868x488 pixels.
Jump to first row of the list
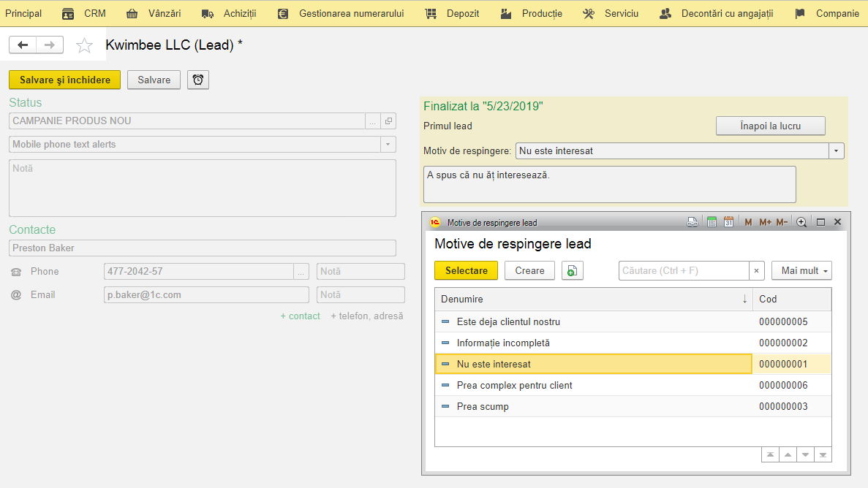coord(770,455)
